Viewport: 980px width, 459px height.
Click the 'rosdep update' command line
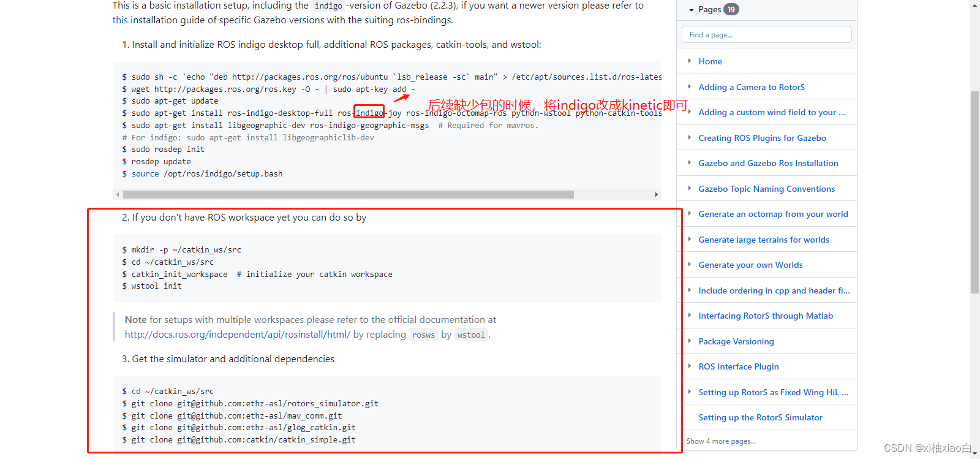point(156,162)
